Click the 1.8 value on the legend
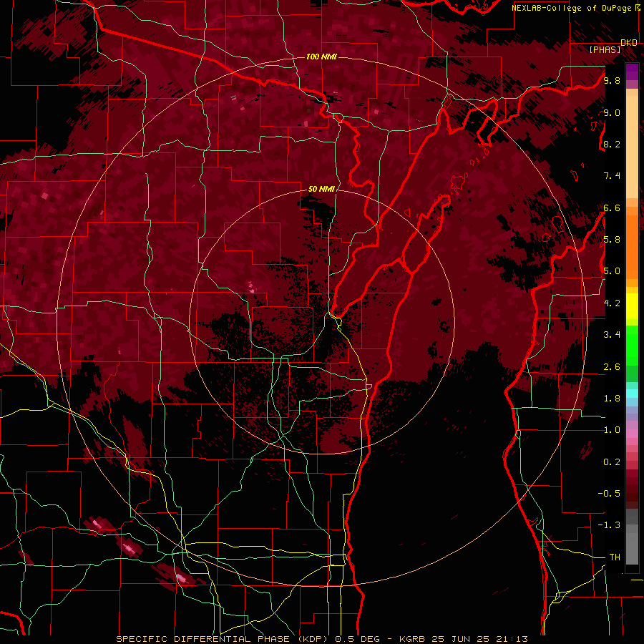Screen dimensions: 644x644 612,399
